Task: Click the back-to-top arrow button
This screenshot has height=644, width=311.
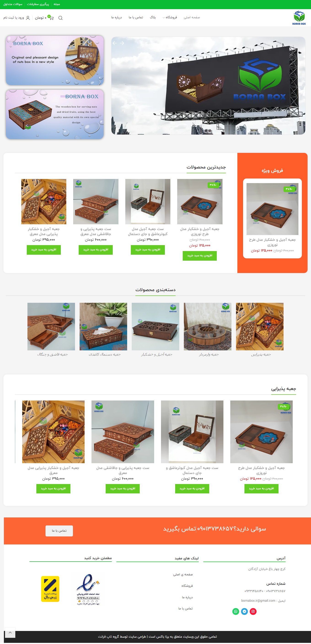Action: 10,633
